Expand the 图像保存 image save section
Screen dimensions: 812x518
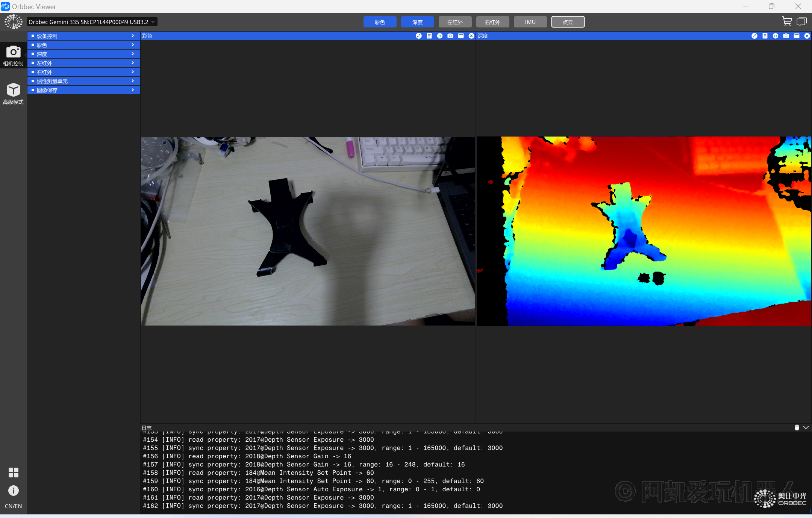tap(83, 90)
